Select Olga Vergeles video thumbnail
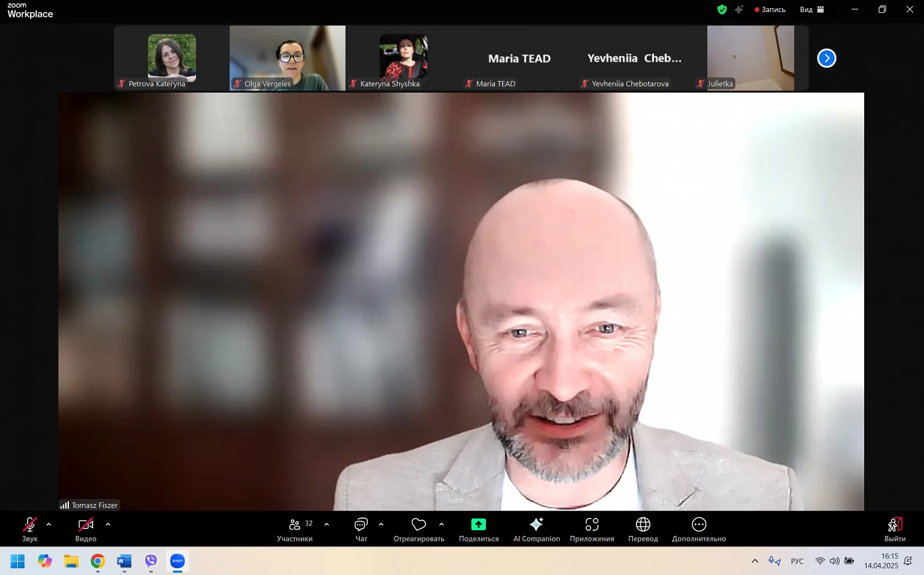Image resolution: width=924 pixels, height=575 pixels. click(287, 58)
